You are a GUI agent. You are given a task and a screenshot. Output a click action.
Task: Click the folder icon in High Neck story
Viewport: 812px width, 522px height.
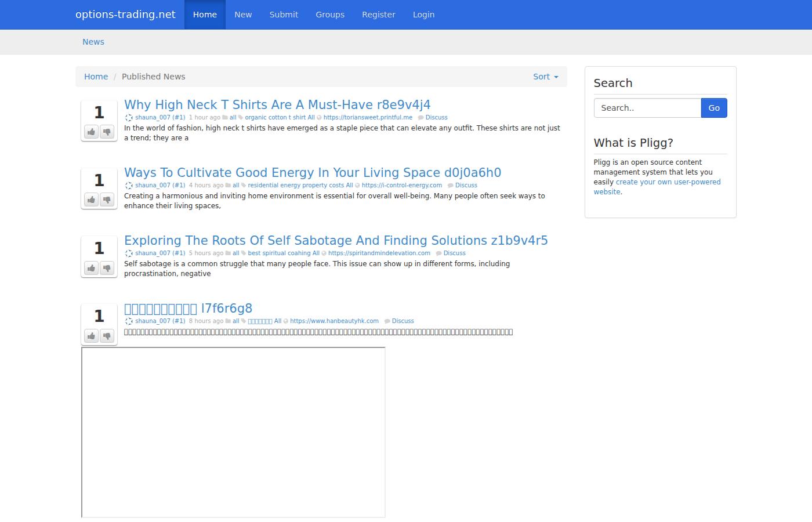pos(225,118)
